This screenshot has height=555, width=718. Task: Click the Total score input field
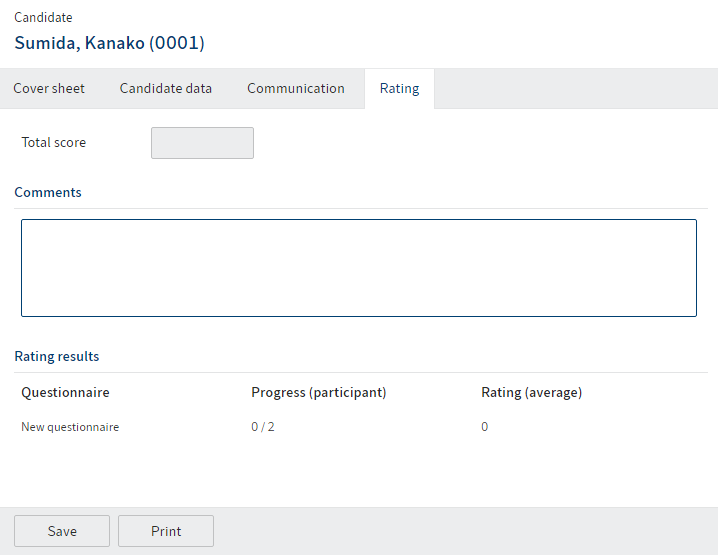(202, 143)
